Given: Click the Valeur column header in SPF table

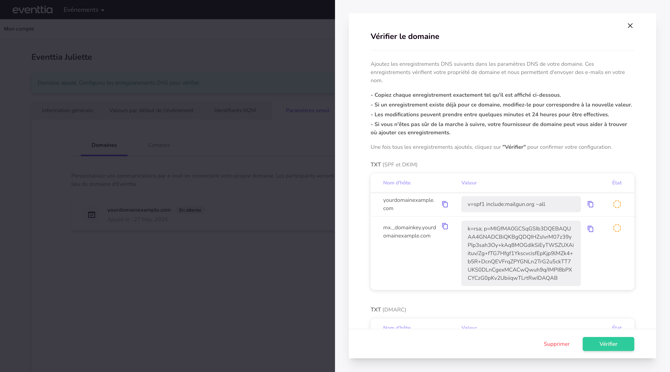Looking at the screenshot, I should 469,183.
